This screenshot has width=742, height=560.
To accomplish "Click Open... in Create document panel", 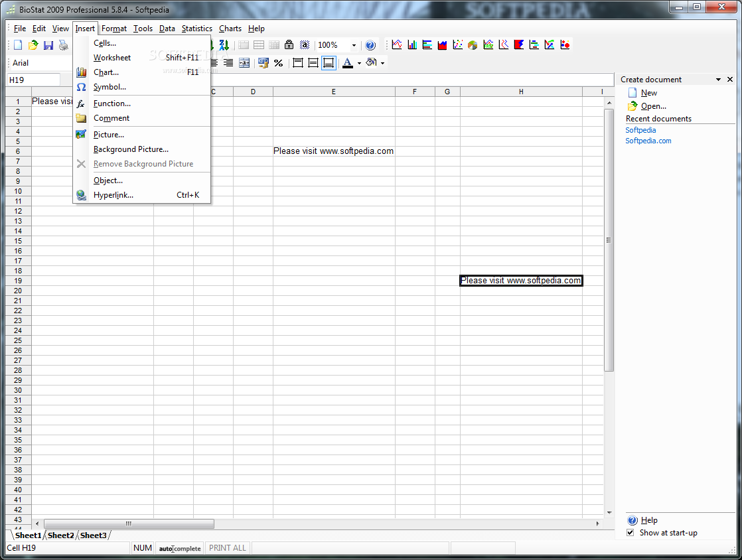I will [x=654, y=106].
